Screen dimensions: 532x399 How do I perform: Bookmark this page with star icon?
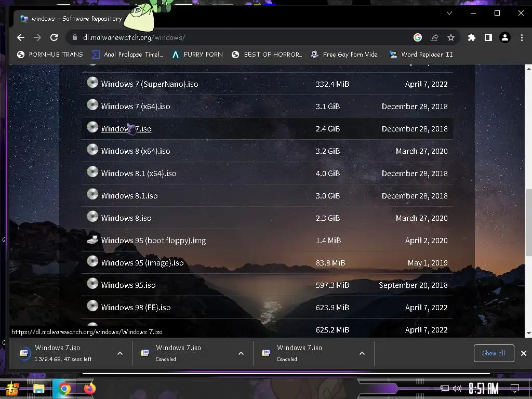(x=450, y=37)
